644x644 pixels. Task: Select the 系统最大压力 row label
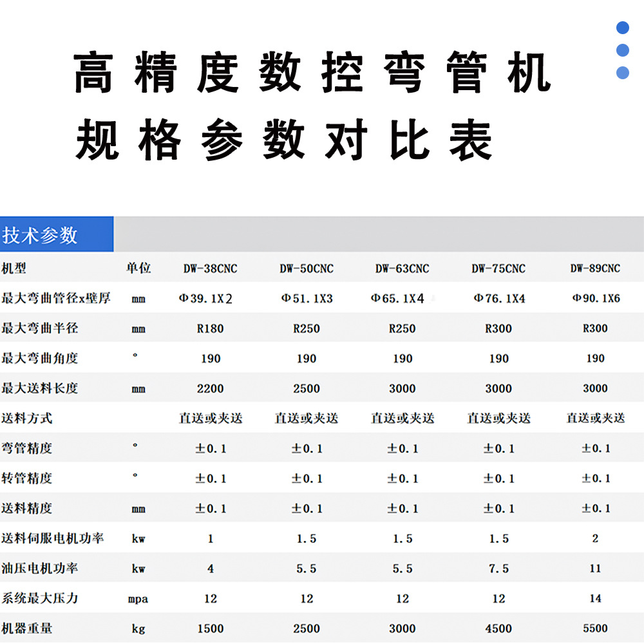[39, 598]
